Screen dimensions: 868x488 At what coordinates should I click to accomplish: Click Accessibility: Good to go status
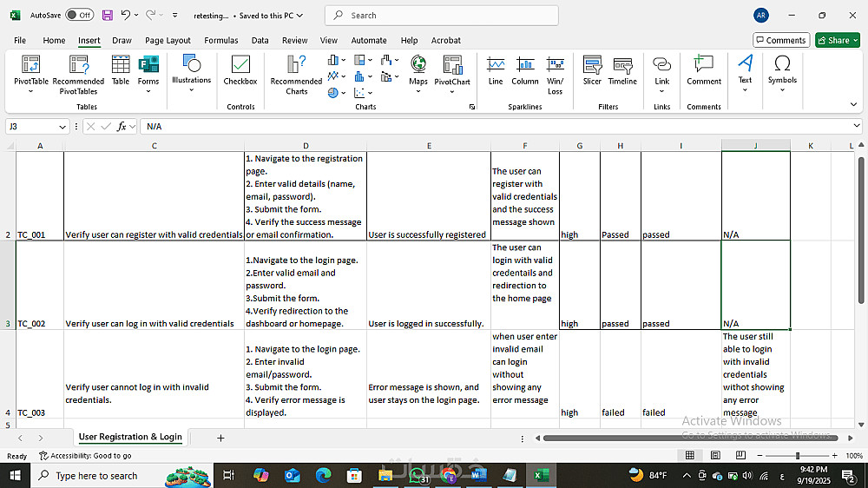tap(85, 455)
